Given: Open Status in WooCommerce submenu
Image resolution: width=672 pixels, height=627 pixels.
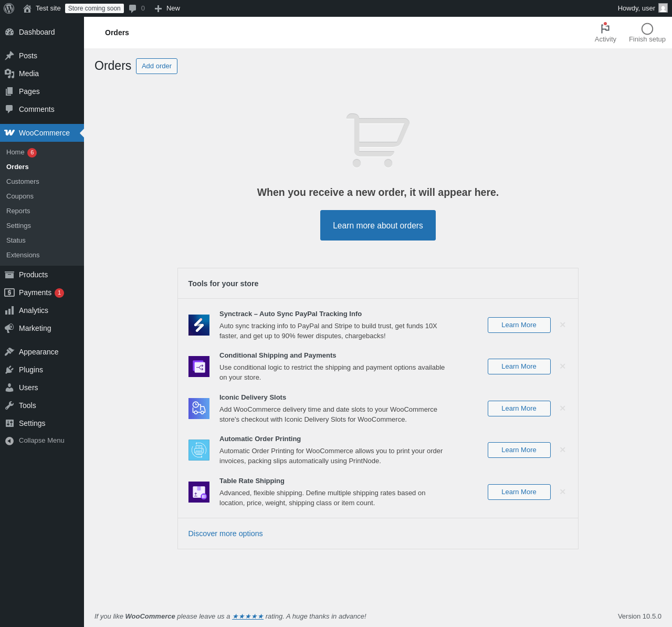Looking at the screenshot, I should pyautogui.click(x=16, y=241).
